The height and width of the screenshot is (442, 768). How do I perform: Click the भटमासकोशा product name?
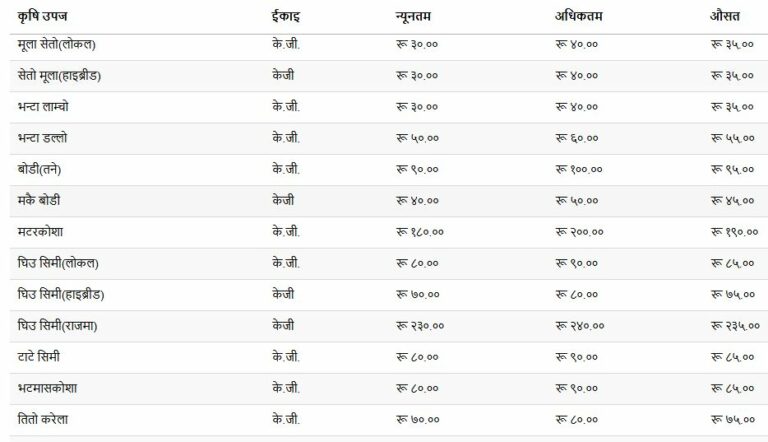click(47, 388)
